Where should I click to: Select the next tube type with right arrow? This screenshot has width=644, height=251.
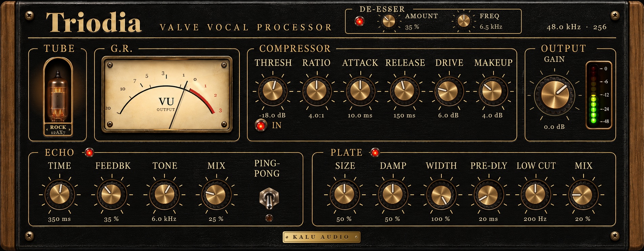click(x=69, y=129)
